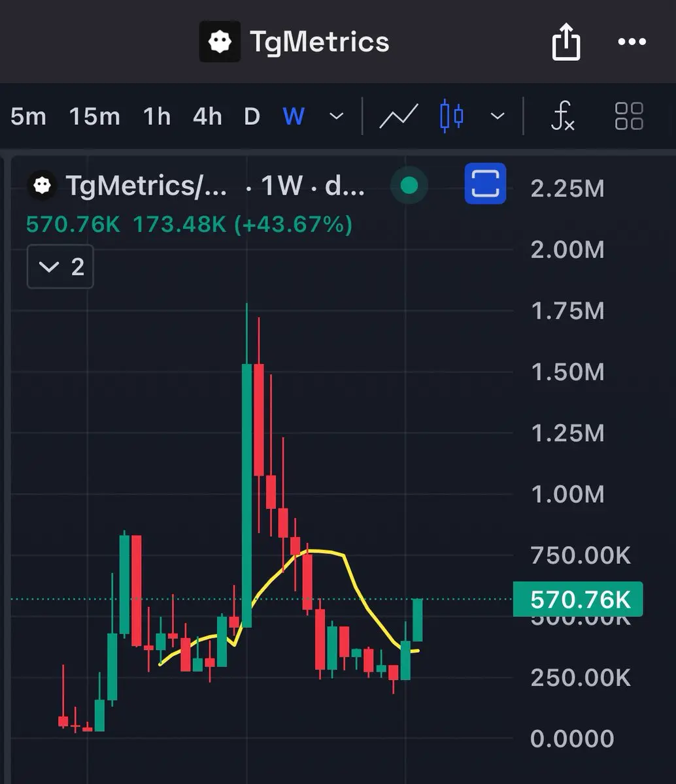676x784 pixels.
Task: Click the 1.50M price axis label
Action: pos(567,372)
